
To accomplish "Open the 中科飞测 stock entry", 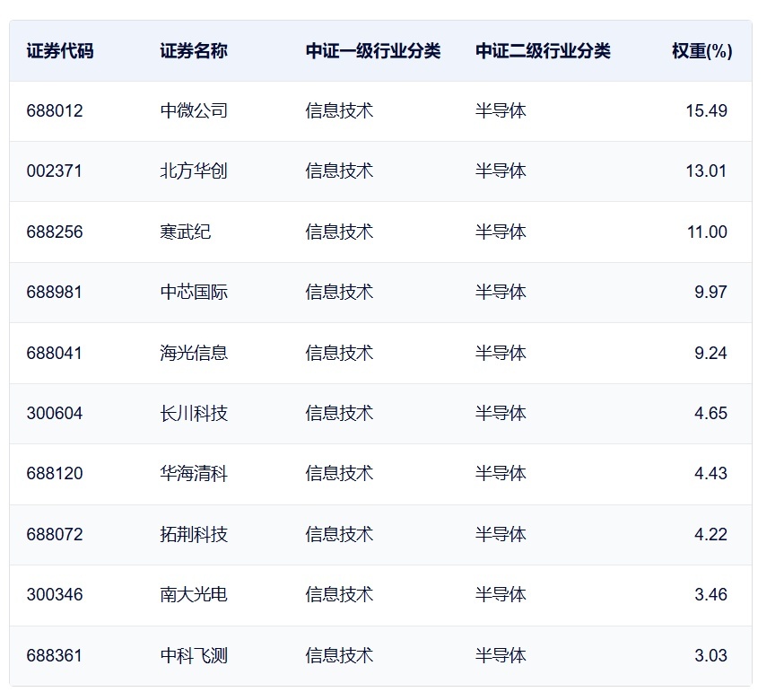I will click(x=194, y=655).
